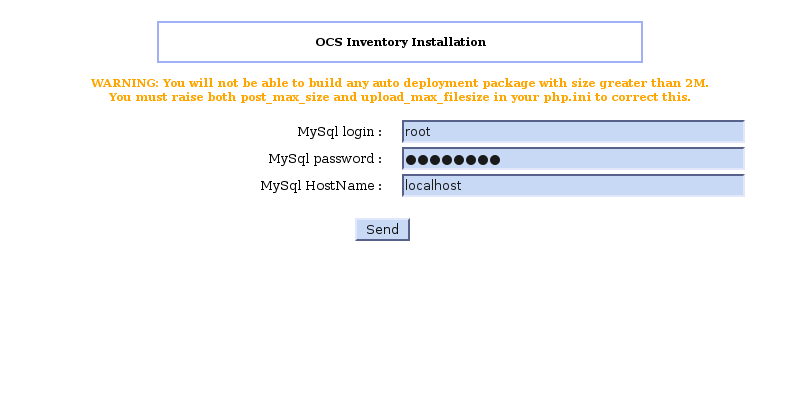800x403 pixels.
Task: Place cursor on "root" text in login field
Action: tap(418, 132)
